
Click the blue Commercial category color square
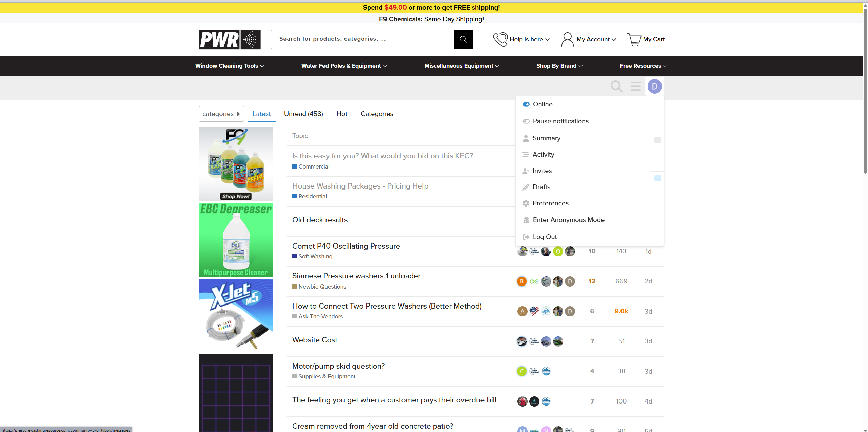click(x=294, y=166)
